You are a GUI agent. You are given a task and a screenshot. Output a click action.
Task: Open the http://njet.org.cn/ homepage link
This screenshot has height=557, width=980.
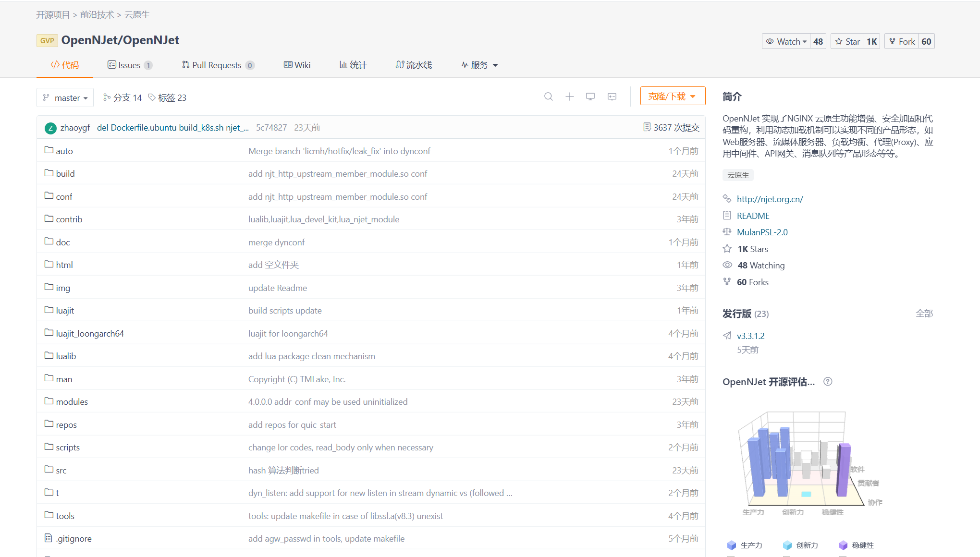[770, 199]
